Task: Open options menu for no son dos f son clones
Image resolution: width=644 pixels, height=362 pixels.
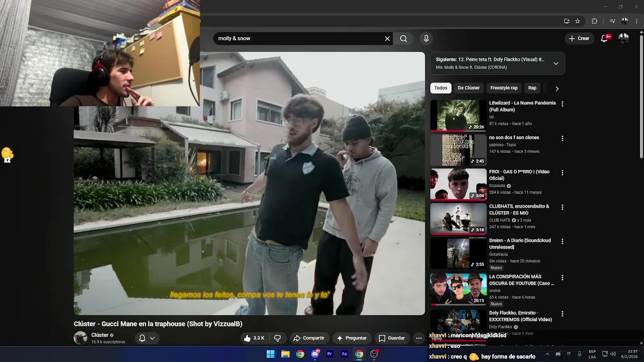Action: tap(562, 138)
